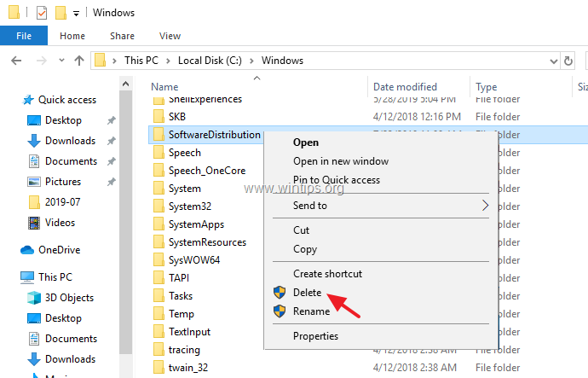Expand the Send to submenu
This screenshot has width=588, height=378.
tap(381, 206)
